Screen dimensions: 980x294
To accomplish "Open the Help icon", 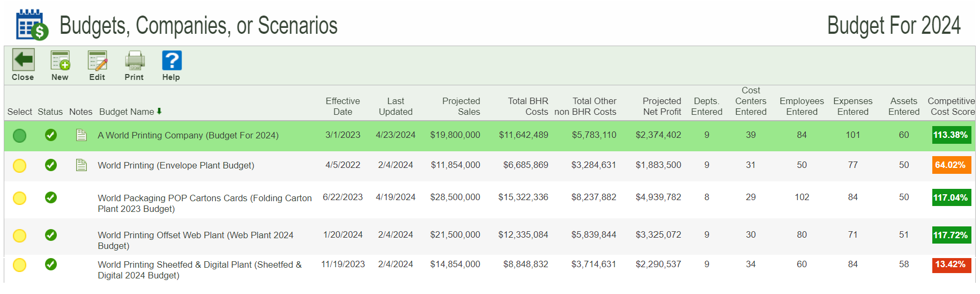I will pyautogui.click(x=172, y=60).
